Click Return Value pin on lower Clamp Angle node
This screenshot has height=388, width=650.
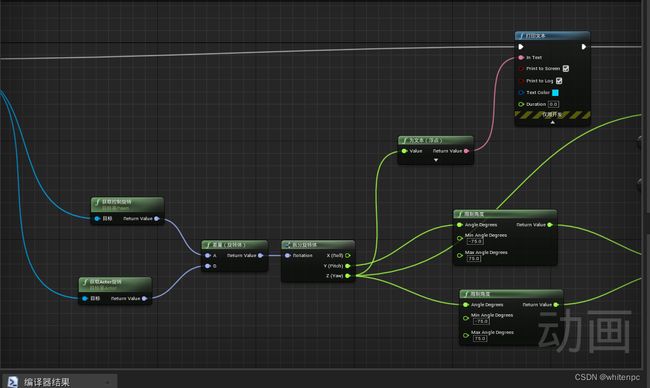point(556,305)
